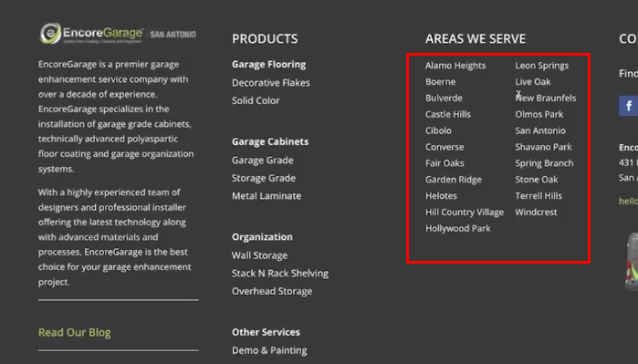Image resolution: width=638 pixels, height=364 pixels.
Task: Go to Decorative Flakes page
Action: tap(271, 82)
